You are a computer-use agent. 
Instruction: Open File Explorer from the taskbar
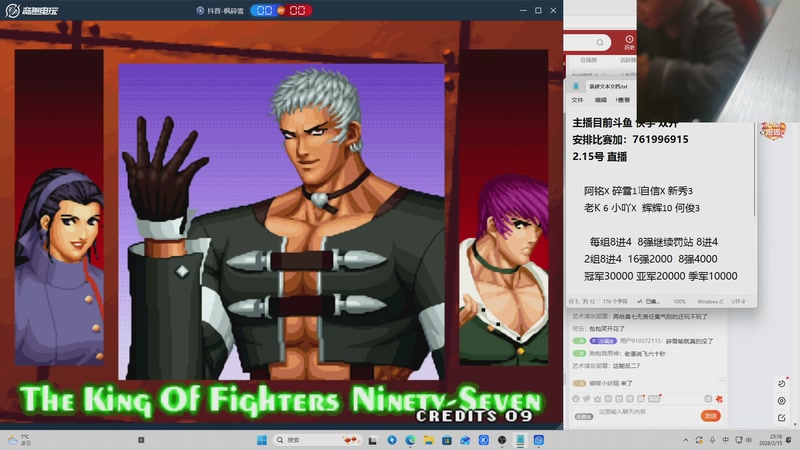[x=429, y=440]
